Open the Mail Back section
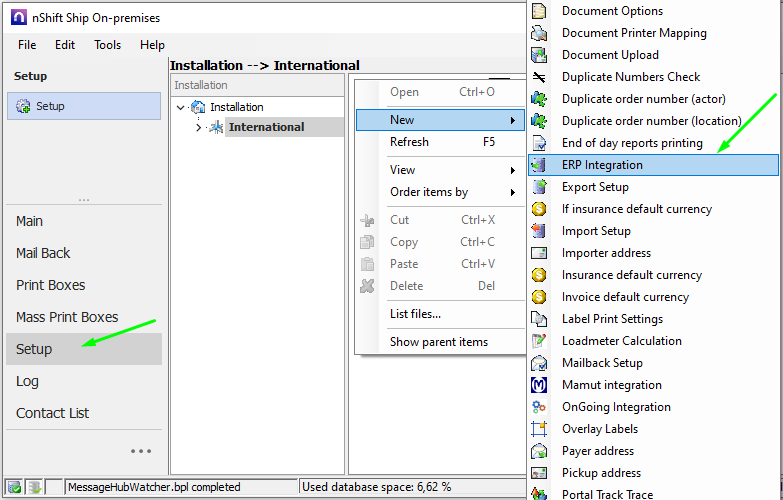Viewport: 783px width, 500px height. pos(84,253)
